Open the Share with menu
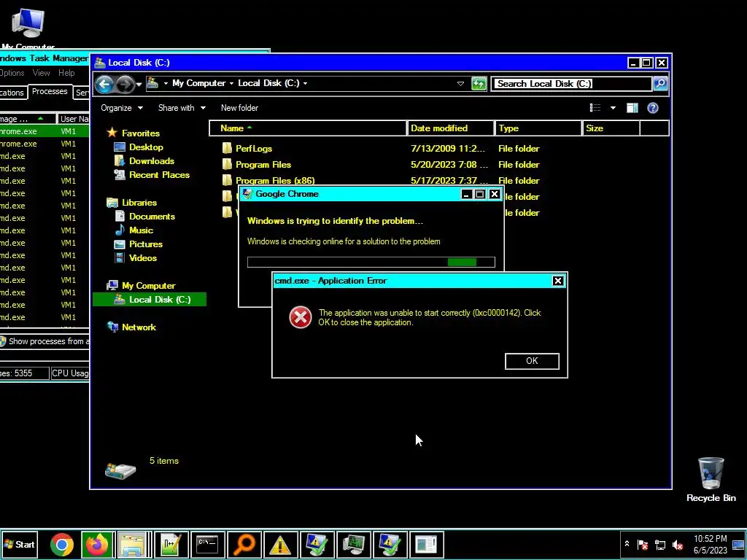This screenshot has height=560, width=747. [x=182, y=108]
